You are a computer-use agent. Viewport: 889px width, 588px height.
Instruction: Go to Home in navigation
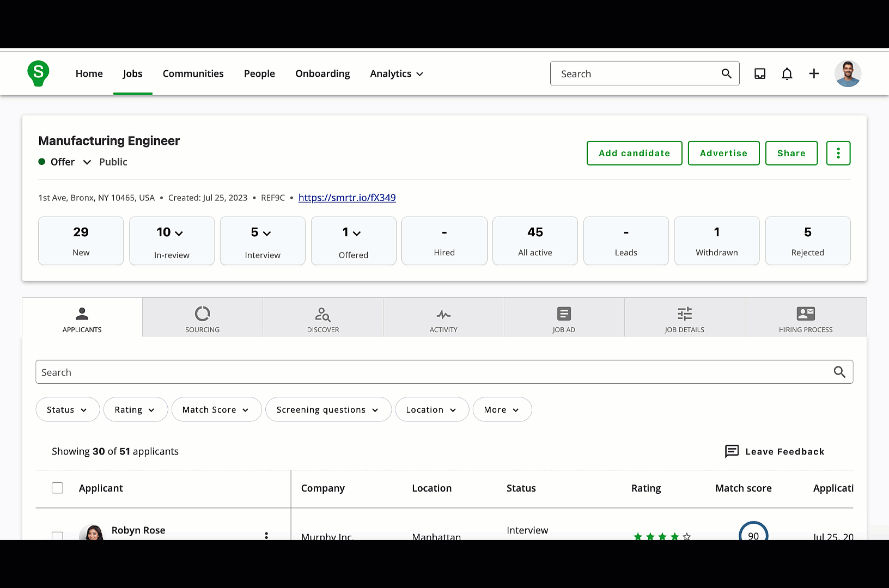(x=89, y=73)
